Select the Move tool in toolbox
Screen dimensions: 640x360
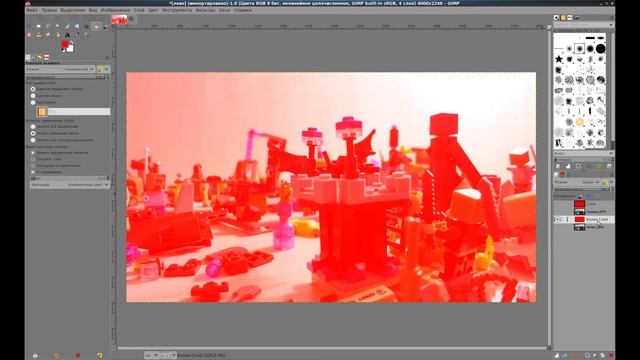point(29,26)
